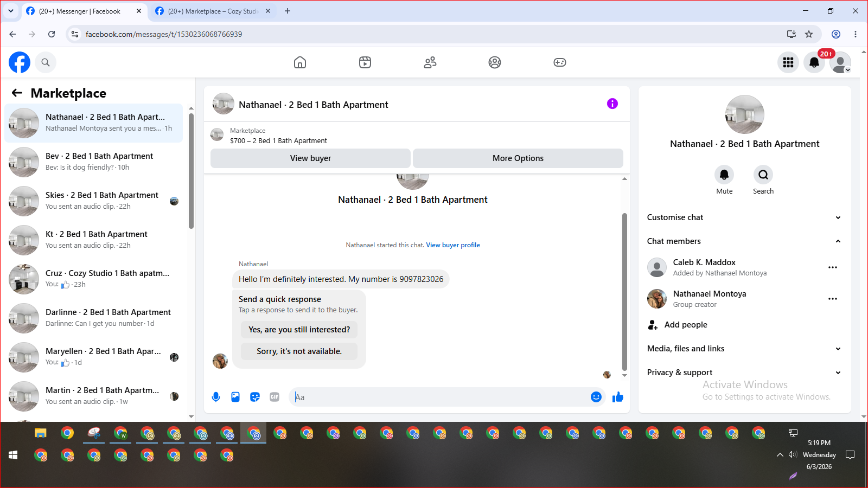
Task: Open the account profile avatar menu
Action: 840,62
